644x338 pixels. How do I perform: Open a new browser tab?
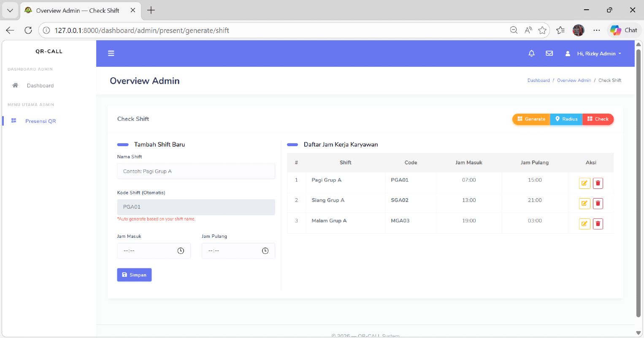[151, 10]
